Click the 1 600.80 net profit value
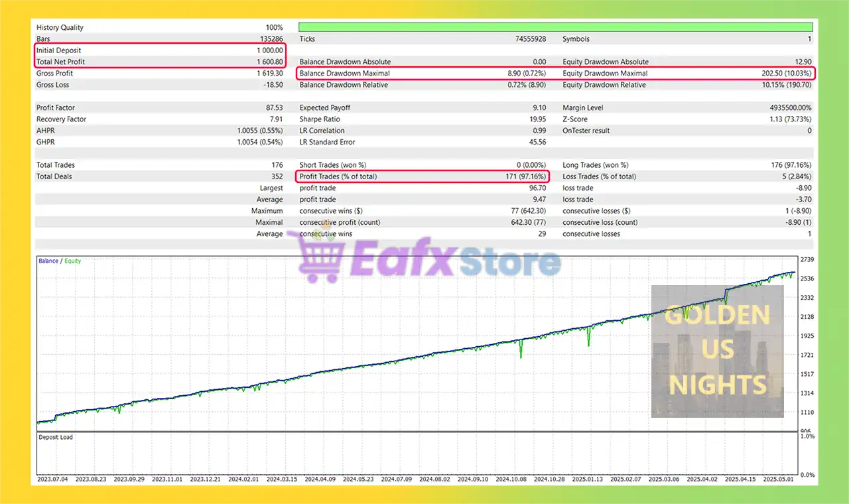 [270, 62]
